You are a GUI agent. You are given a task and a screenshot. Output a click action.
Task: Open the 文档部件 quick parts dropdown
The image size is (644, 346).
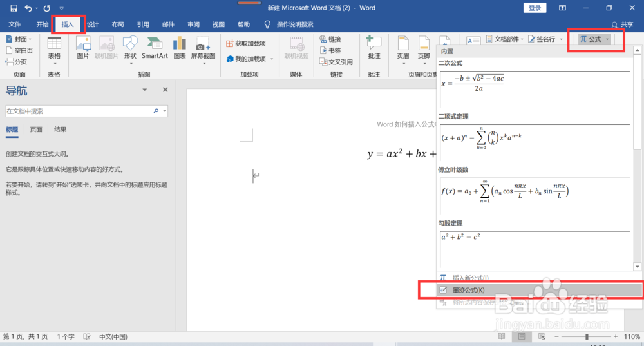(505, 39)
